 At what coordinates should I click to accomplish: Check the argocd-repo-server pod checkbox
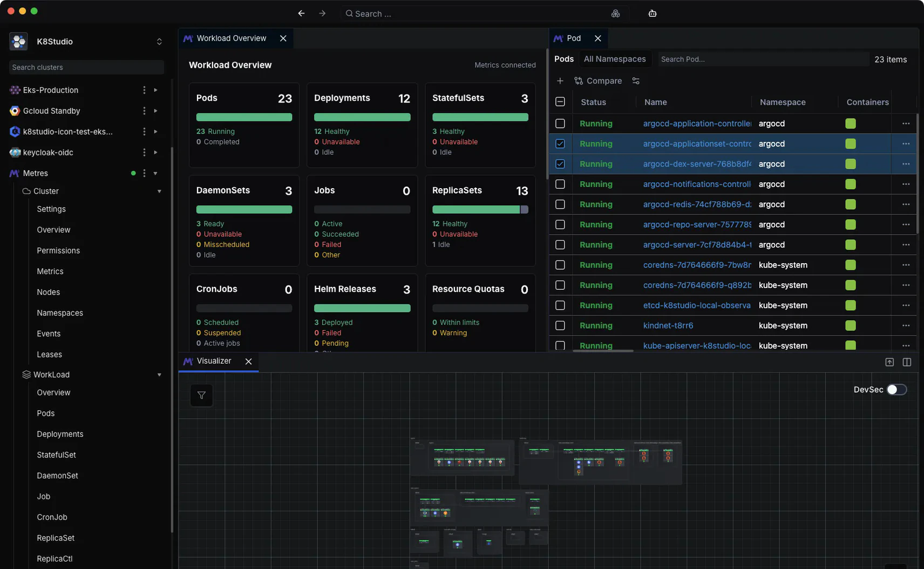[560, 224]
